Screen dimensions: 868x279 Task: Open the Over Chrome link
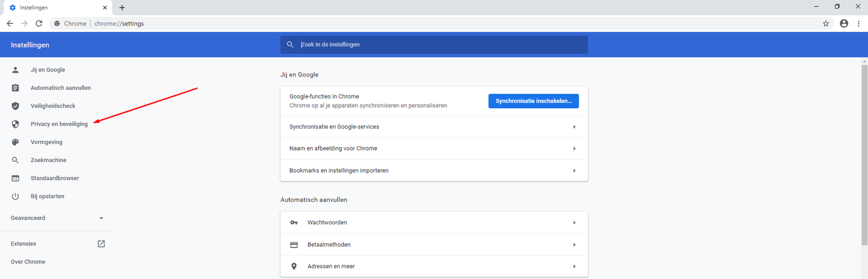(x=28, y=262)
